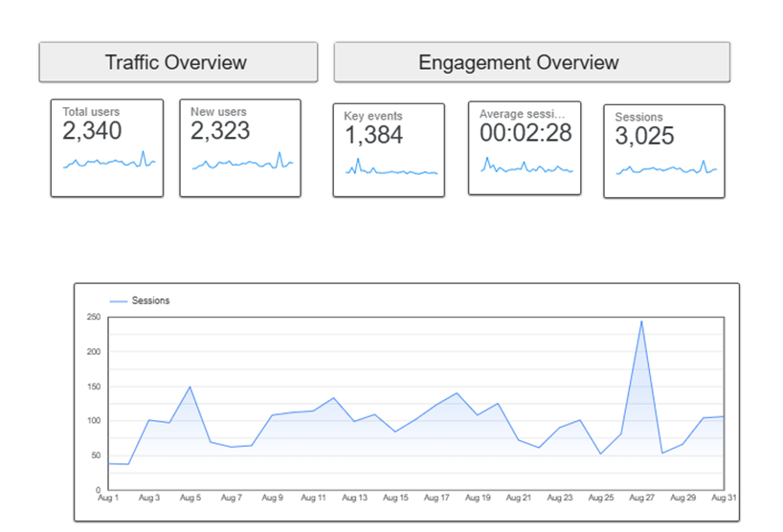Click the Aug 9 axis label
The width and height of the screenshot is (783, 532).
point(272,498)
